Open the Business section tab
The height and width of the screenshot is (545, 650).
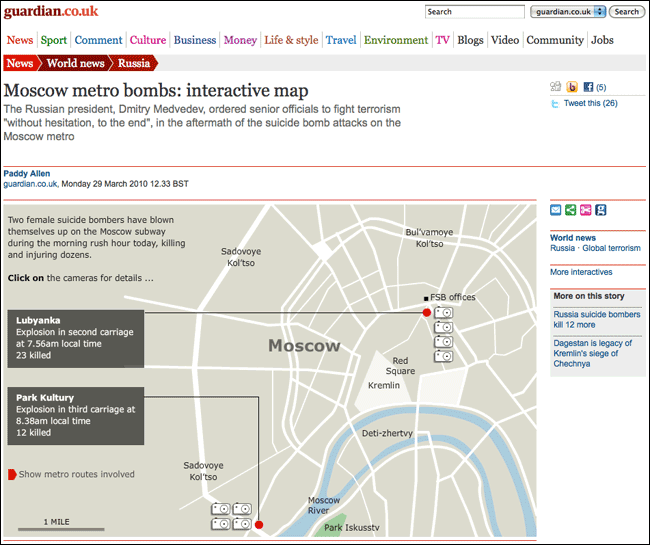[x=195, y=40]
